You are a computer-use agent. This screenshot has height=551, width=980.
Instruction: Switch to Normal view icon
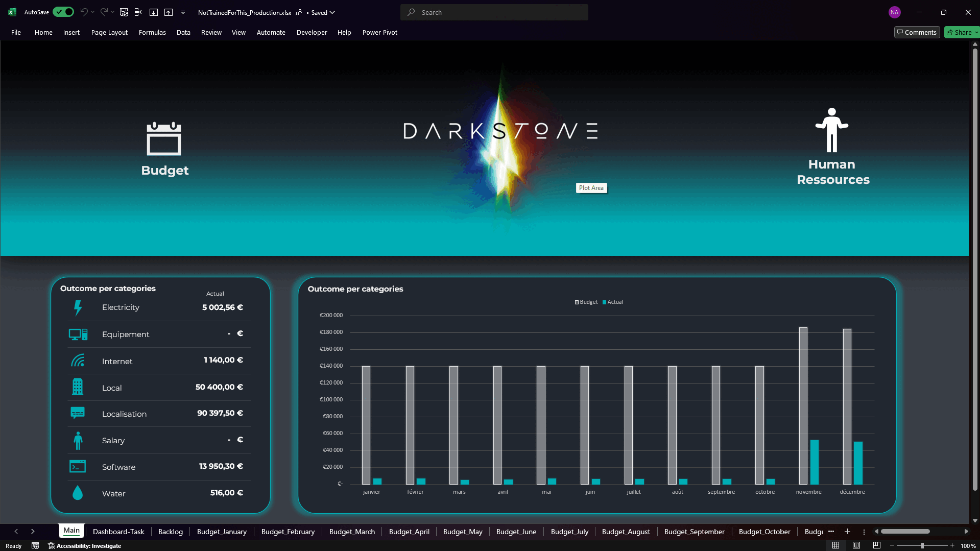(x=835, y=546)
